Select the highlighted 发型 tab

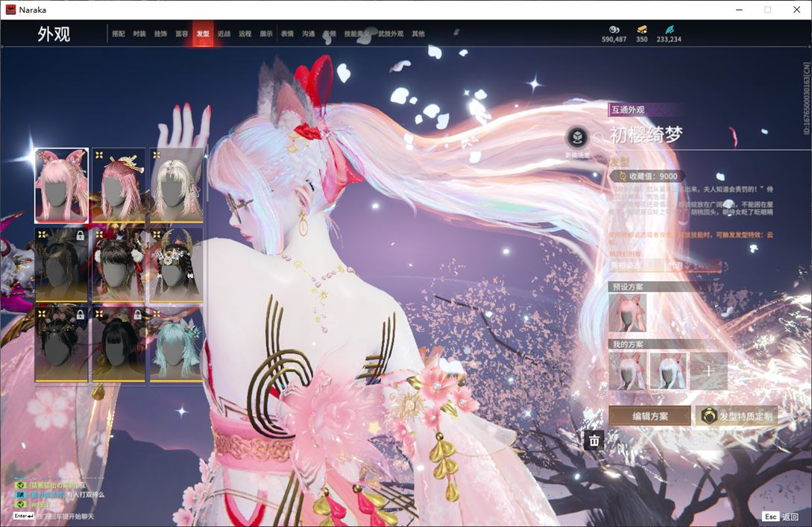pyautogui.click(x=203, y=34)
